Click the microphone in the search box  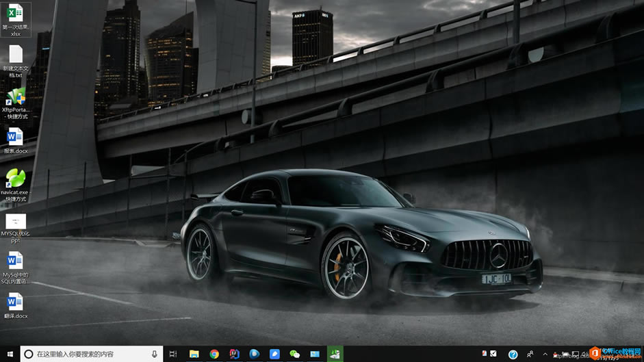pyautogui.click(x=155, y=354)
